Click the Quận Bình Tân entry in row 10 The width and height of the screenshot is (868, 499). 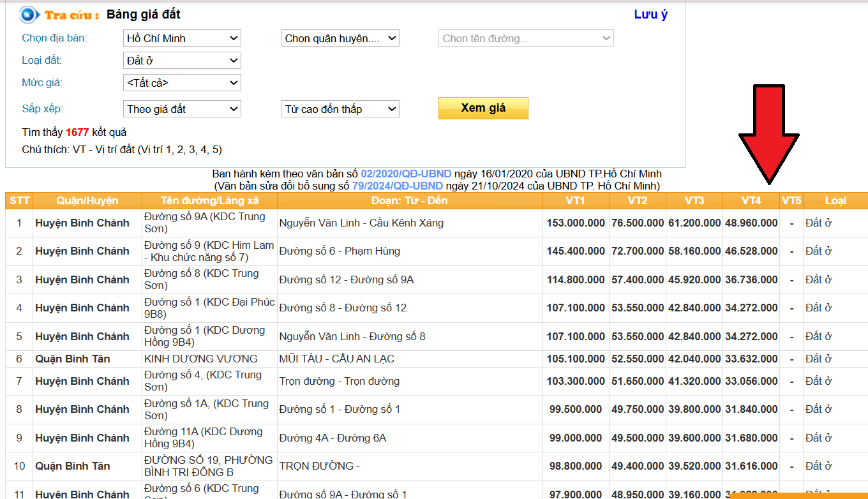click(73, 466)
